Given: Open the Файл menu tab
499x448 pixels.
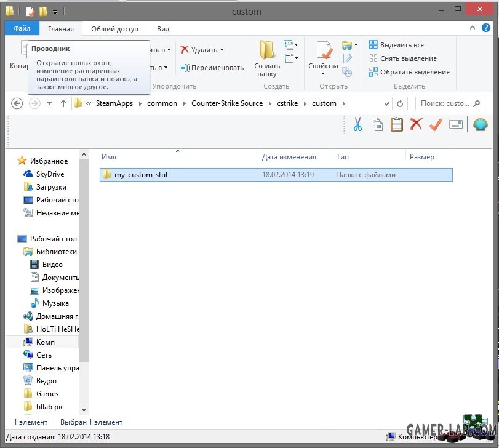Looking at the screenshot, I should click(22, 29).
